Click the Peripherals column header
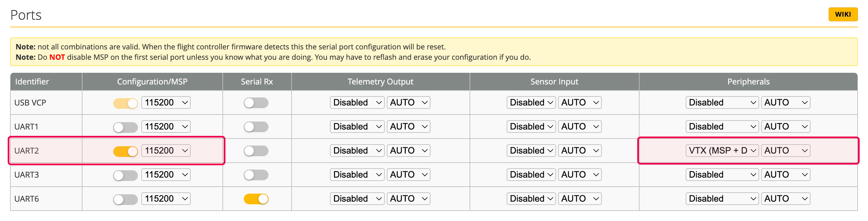This screenshot has width=868, height=221. click(x=748, y=81)
